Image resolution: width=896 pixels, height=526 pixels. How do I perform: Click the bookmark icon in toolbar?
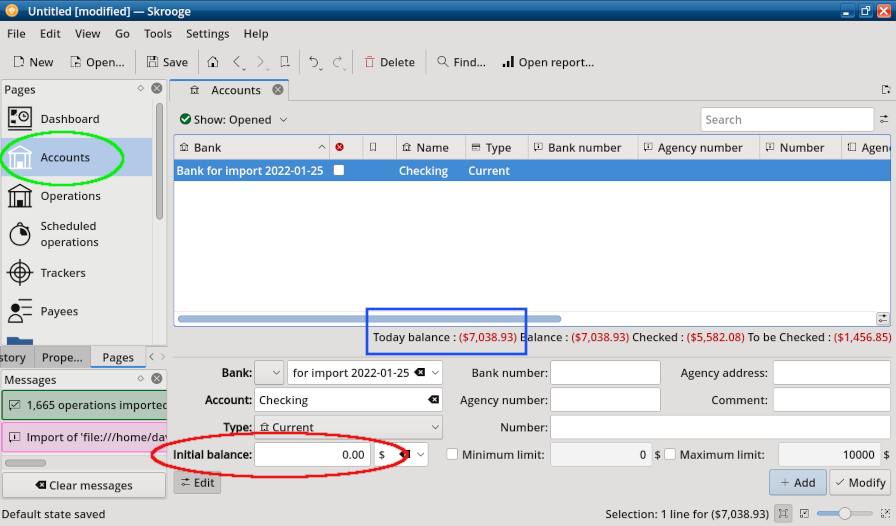[x=285, y=62]
